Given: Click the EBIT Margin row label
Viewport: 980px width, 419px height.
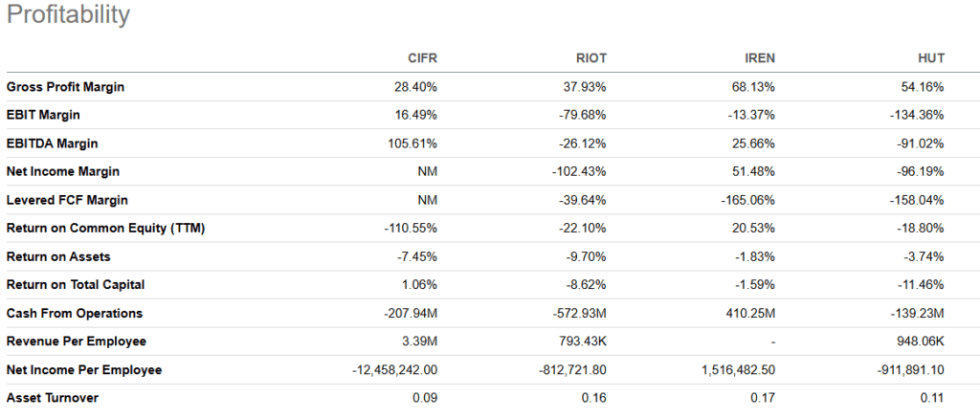Looking at the screenshot, I should (x=42, y=115).
